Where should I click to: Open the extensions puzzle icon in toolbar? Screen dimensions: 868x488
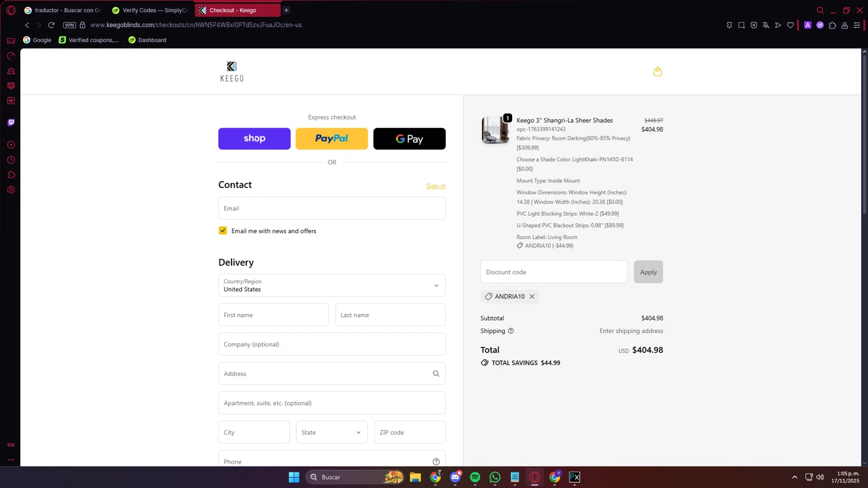click(x=832, y=25)
